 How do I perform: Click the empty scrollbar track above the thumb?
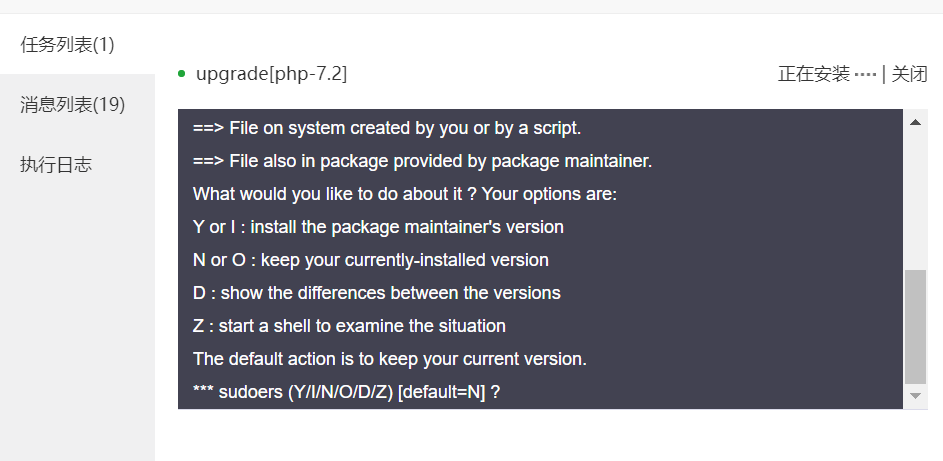915,200
